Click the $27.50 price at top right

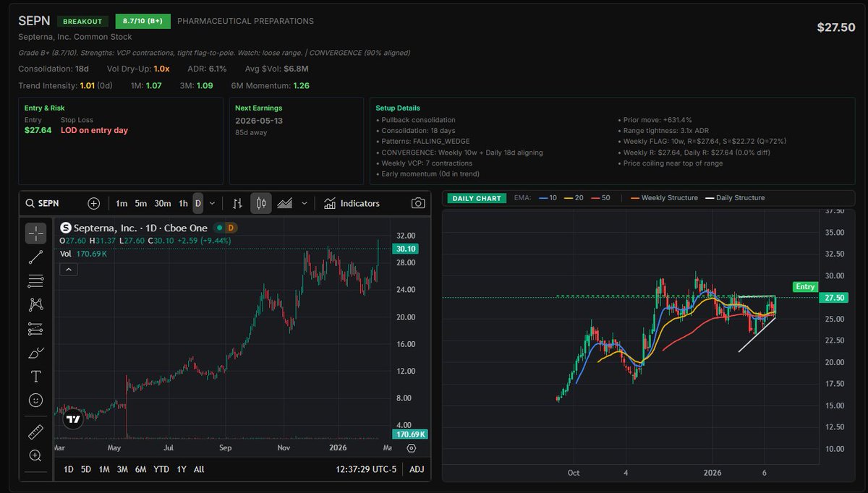(x=835, y=27)
